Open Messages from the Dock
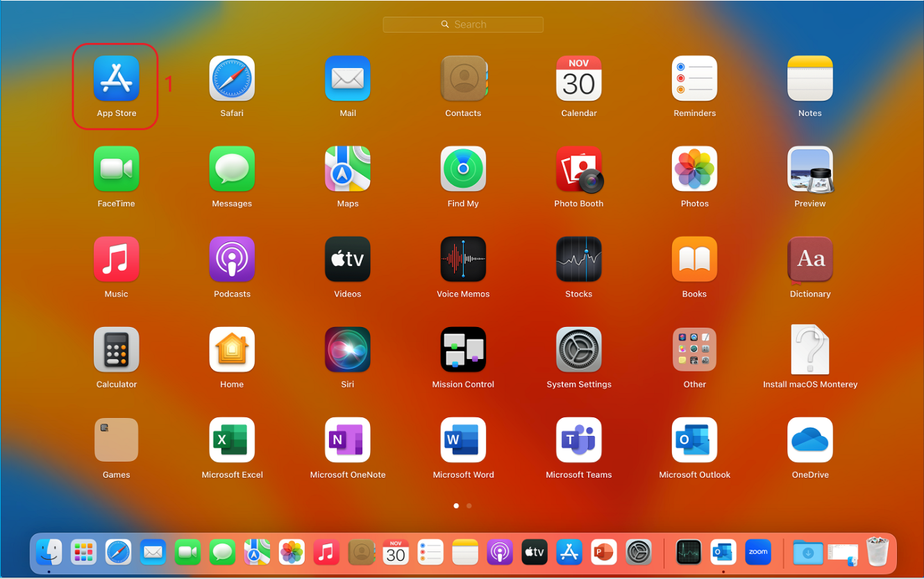924x579 pixels. click(222, 553)
